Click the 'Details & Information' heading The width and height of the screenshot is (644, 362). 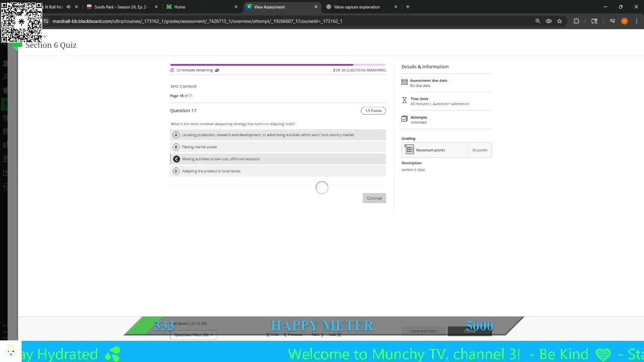[425, 66]
